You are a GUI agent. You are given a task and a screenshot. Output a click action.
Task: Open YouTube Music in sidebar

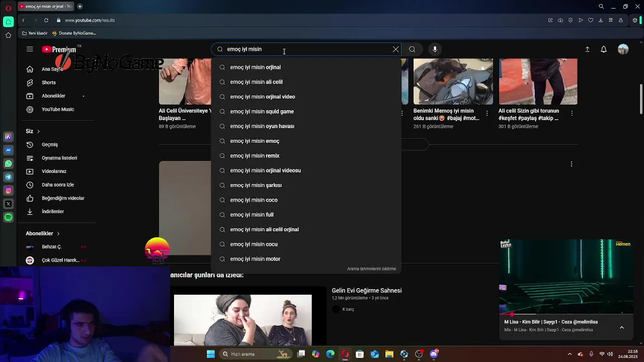pyautogui.click(x=57, y=110)
